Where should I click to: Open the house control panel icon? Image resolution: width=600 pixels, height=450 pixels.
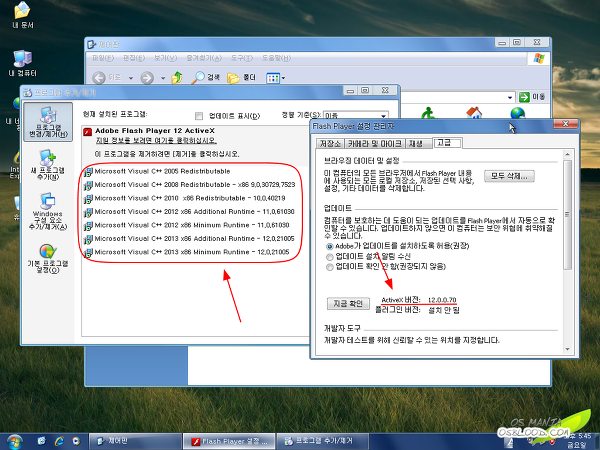[474, 113]
